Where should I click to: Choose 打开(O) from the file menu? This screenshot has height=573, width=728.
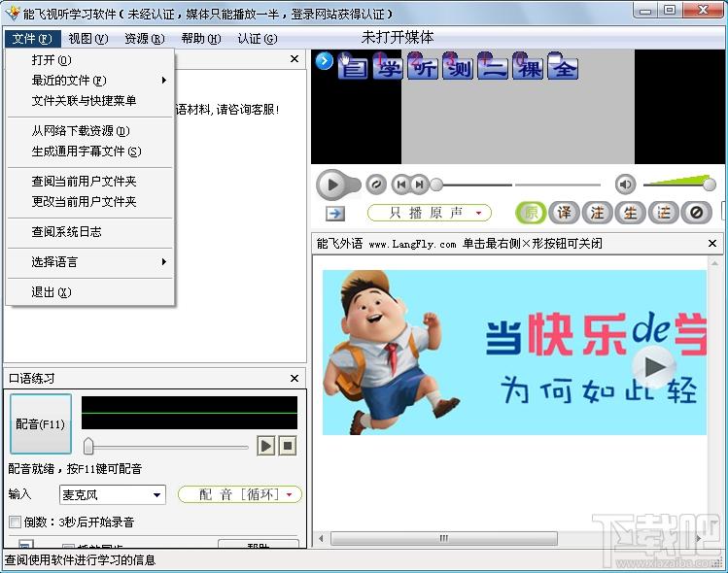tap(90, 60)
